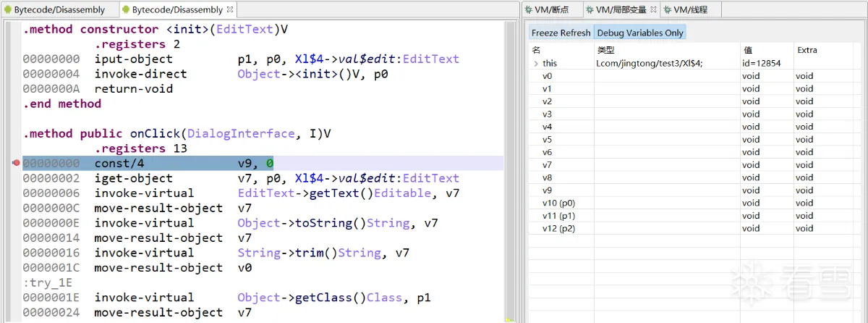Click move-result-object v7 at address 00000014
Screen dimensions: 868x323
pos(137,238)
